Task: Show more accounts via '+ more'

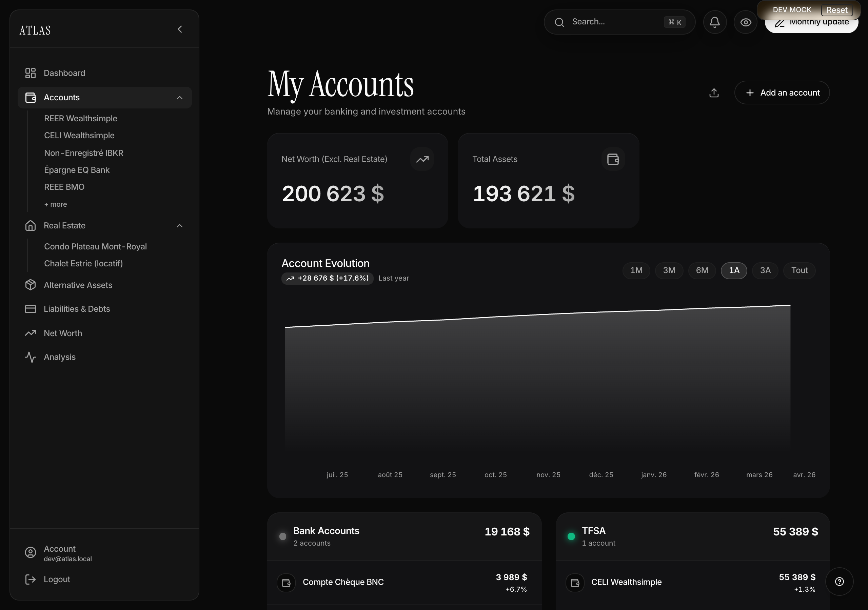Action: click(x=56, y=204)
